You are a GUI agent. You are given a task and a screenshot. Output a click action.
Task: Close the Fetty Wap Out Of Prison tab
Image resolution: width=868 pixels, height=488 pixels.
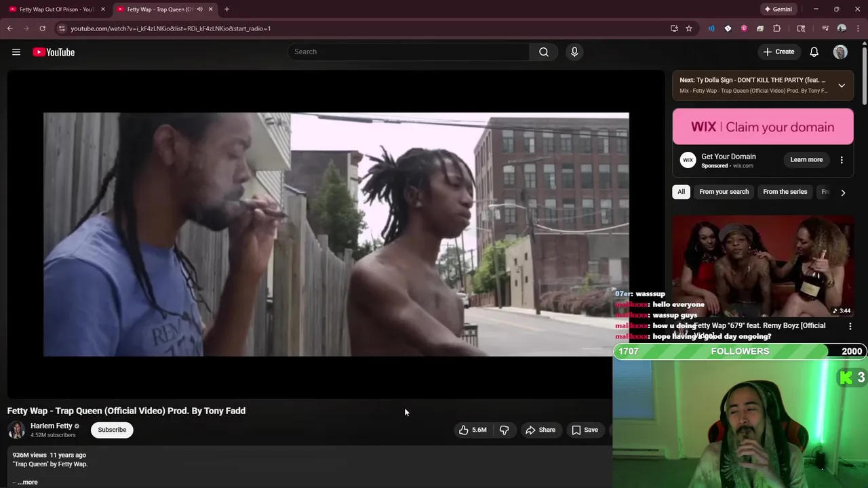tap(103, 9)
